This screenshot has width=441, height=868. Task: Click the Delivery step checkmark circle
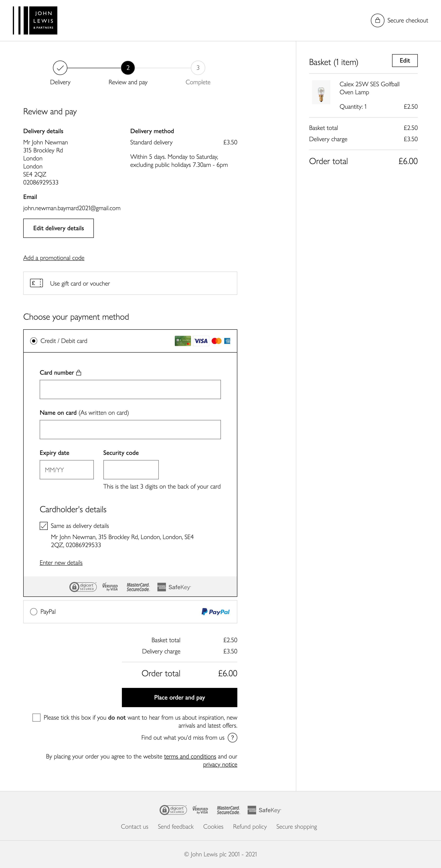60,68
